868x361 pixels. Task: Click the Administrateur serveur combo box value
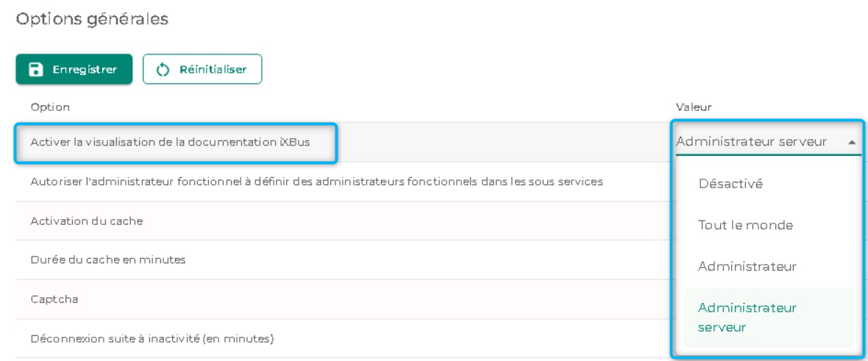pyautogui.click(x=751, y=142)
